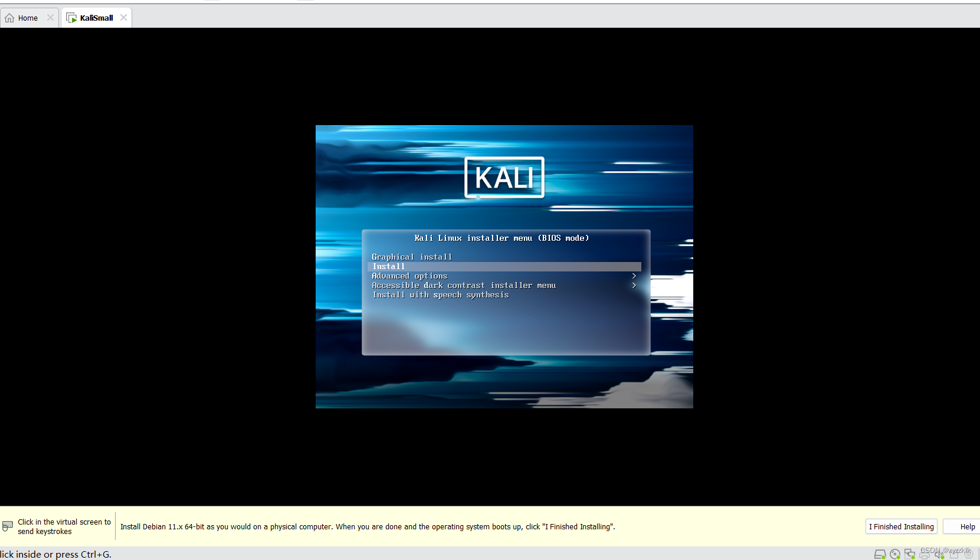Close the Home tab
The width and height of the screenshot is (980, 560).
click(50, 18)
